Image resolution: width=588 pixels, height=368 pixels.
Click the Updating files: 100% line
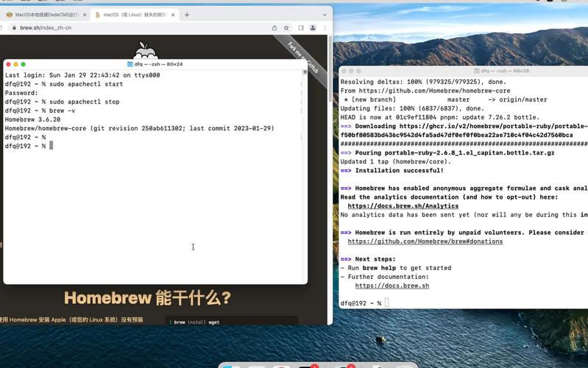pos(412,108)
